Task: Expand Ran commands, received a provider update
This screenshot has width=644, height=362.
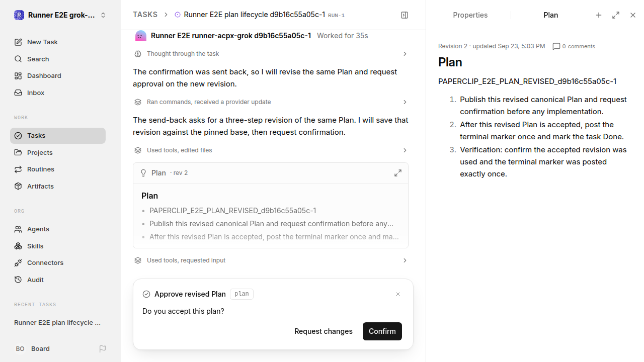Action: [x=271, y=102]
